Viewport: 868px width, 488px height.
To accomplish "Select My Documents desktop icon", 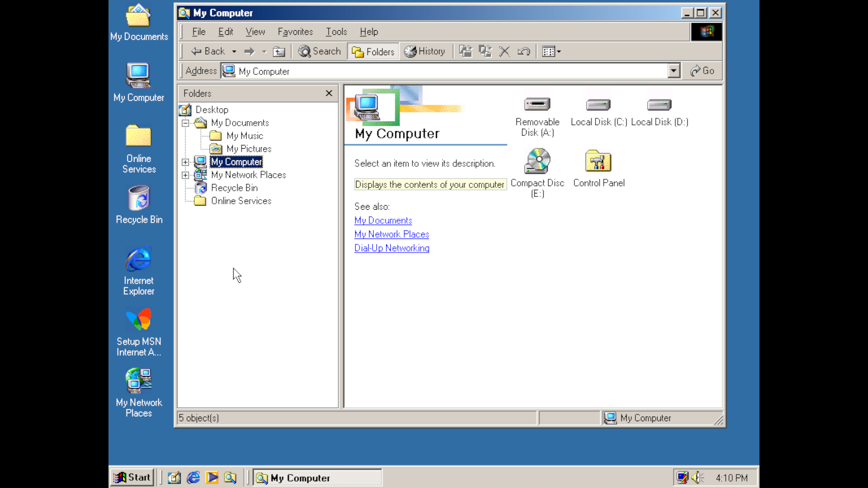I will [x=139, y=23].
